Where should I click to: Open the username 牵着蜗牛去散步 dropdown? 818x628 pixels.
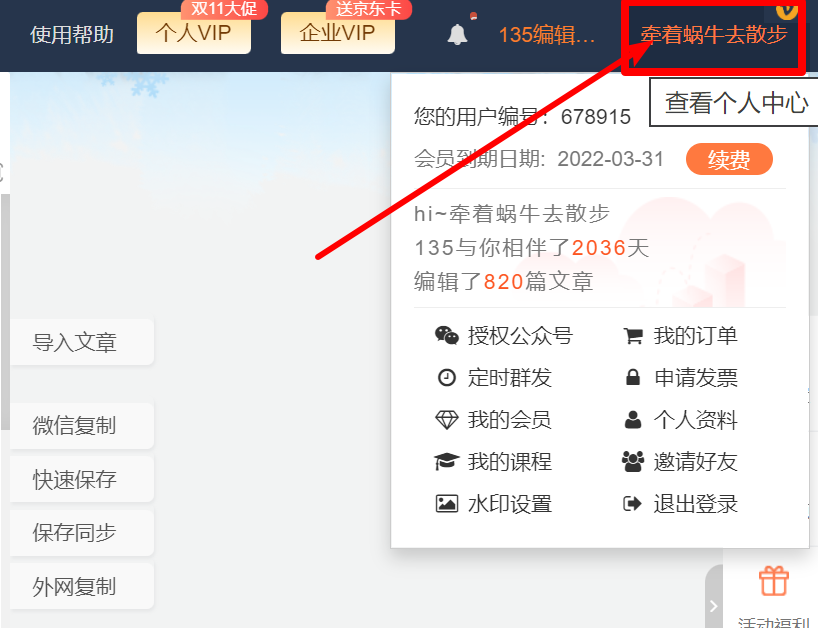[x=713, y=35]
